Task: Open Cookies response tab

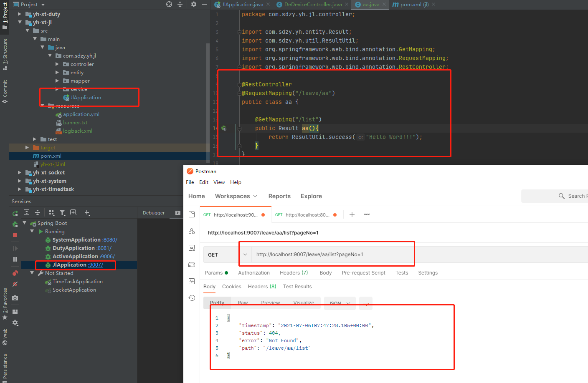Action: [x=232, y=287]
